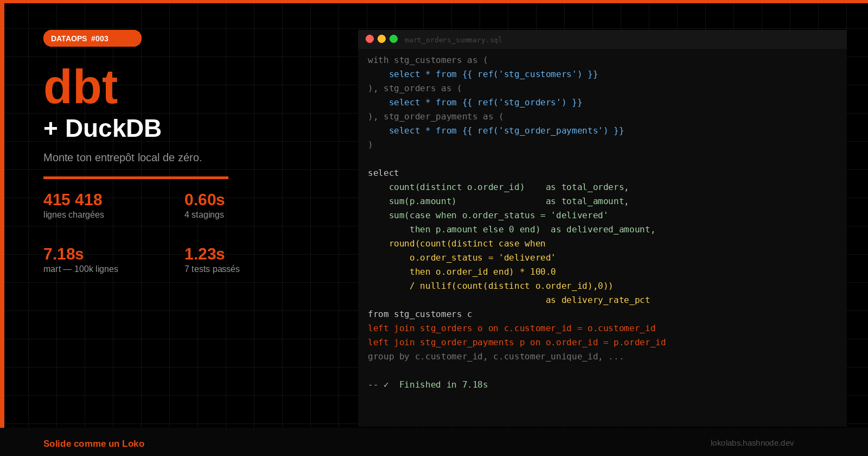Click the 'Solide comme un Loko' tagline
The height and width of the screenshot is (456, 868).
(x=94, y=444)
